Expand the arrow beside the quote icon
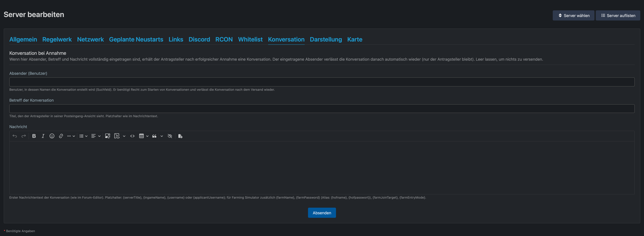The image size is (644, 236). pyautogui.click(x=162, y=136)
